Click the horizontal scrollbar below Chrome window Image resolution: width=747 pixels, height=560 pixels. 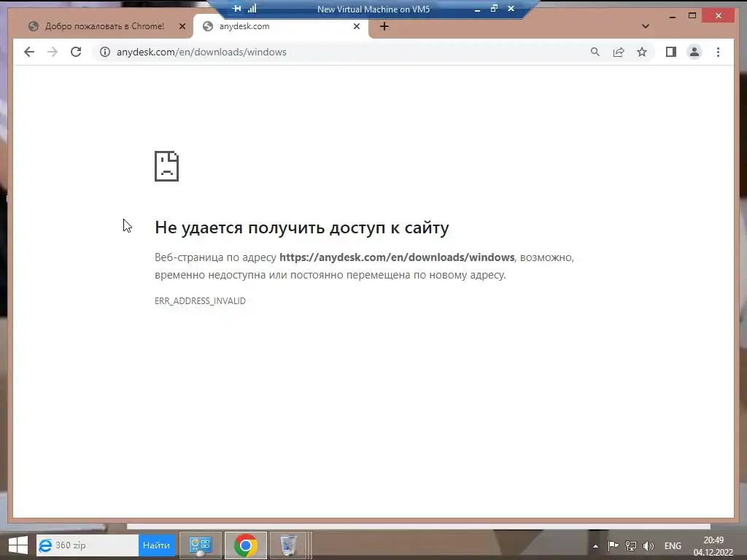(x=418, y=526)
